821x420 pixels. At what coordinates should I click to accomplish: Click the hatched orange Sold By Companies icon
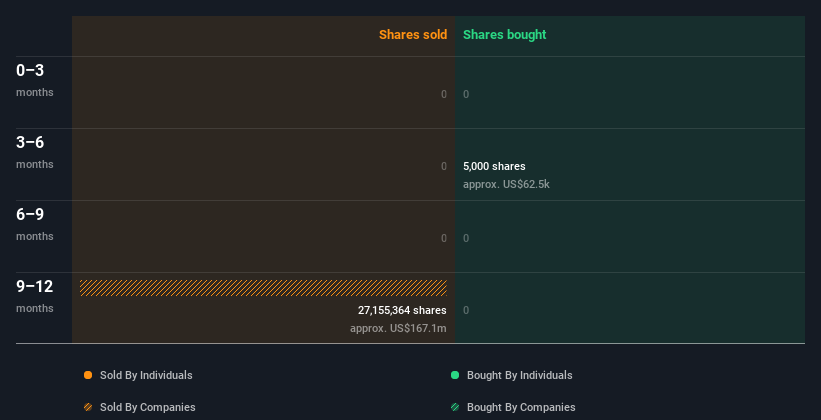(x=88, y=407)
